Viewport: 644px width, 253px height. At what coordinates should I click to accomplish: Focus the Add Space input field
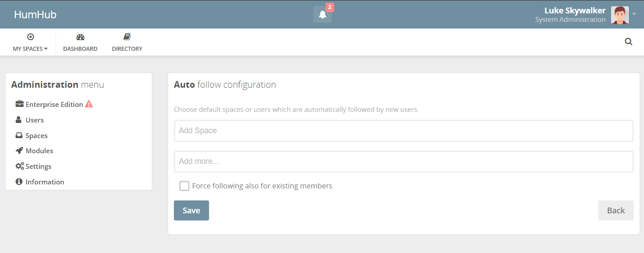(x=403, y=131)
